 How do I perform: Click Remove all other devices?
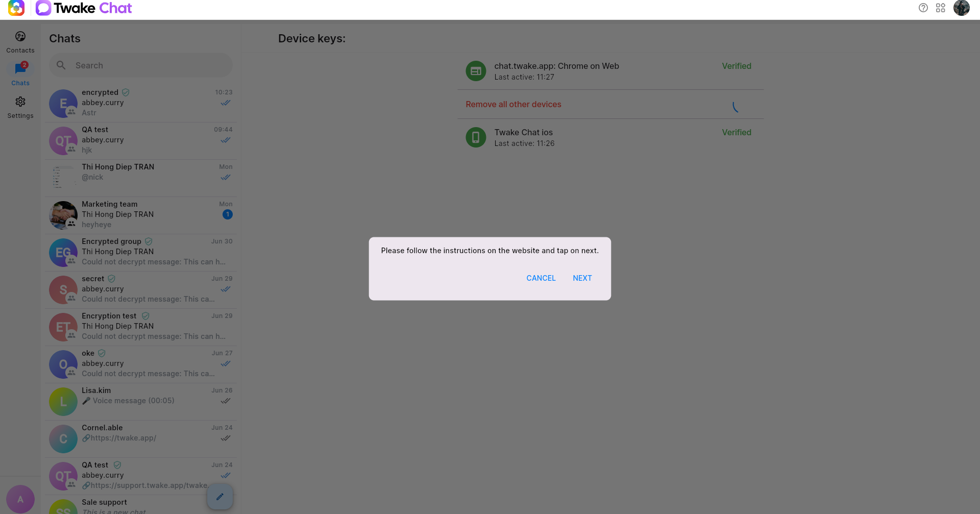(513, 104)
